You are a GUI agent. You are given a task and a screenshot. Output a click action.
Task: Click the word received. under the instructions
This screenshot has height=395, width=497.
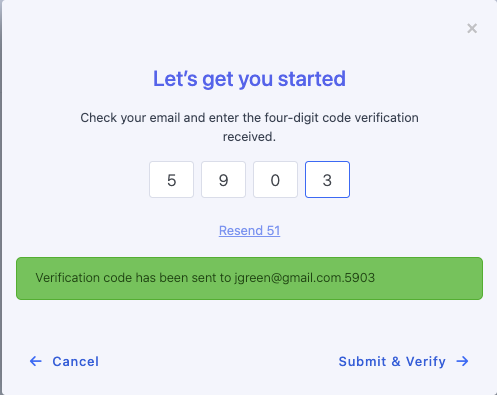249,137
